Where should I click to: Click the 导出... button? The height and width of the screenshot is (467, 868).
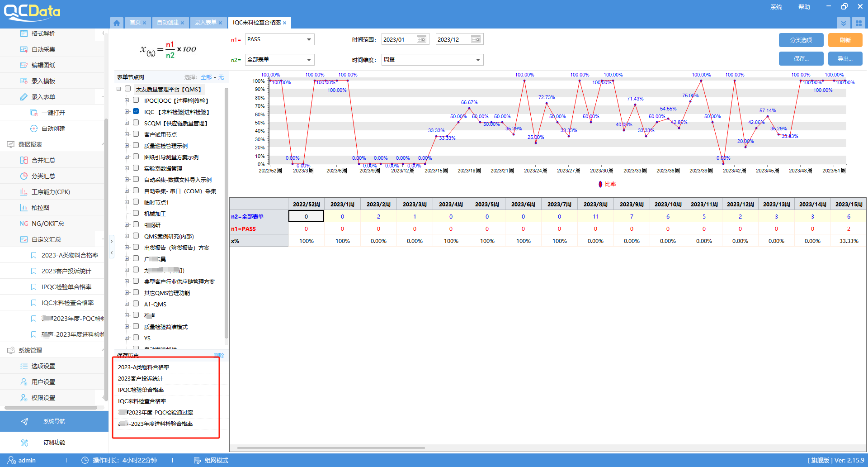[845, 59]
